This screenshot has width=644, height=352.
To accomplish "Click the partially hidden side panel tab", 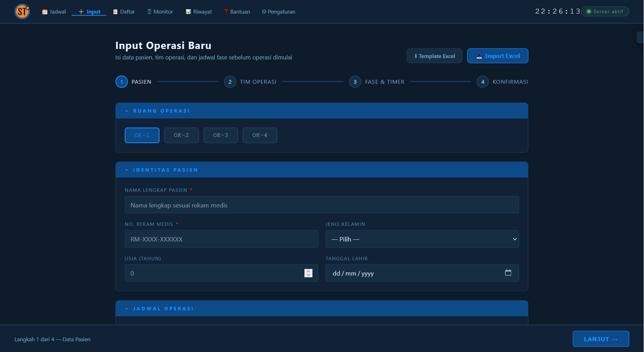I will [640, 37].
